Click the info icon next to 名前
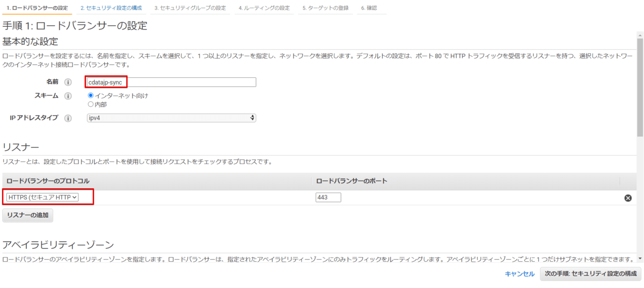 tap(68, 82)
